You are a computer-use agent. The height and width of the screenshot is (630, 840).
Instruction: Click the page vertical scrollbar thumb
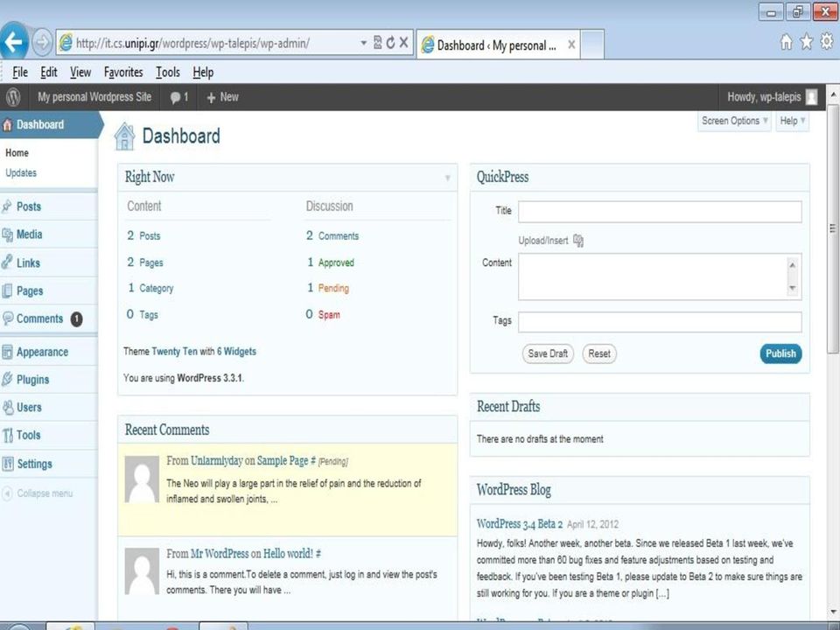(832, 228)
